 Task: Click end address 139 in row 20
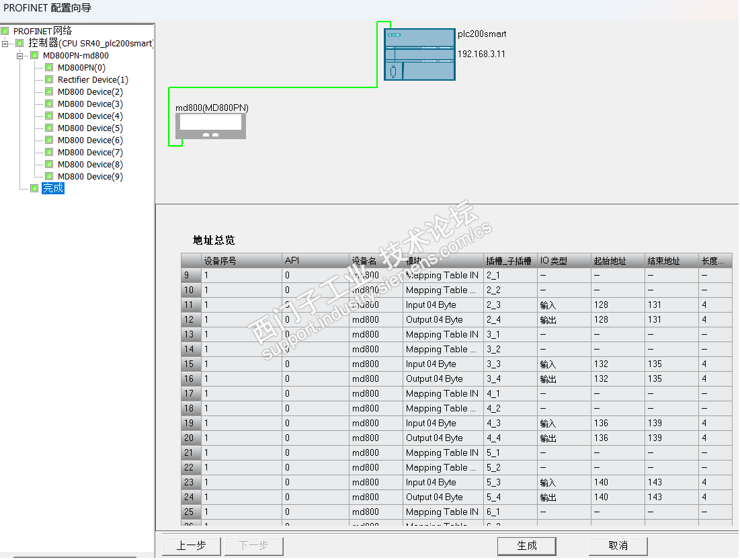pyautogui.click(x=671, y=438)
